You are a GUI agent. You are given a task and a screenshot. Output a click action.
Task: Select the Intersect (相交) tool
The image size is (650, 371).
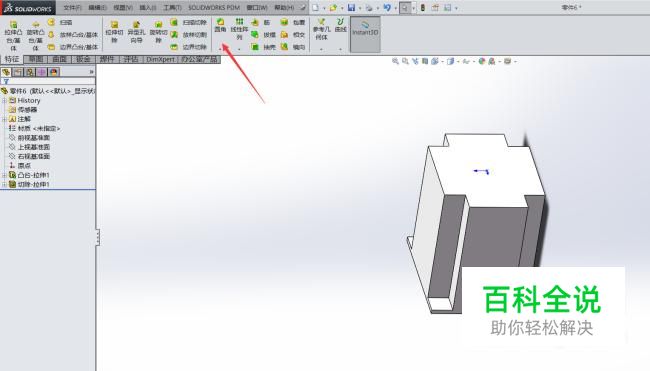tap(293, 35)
